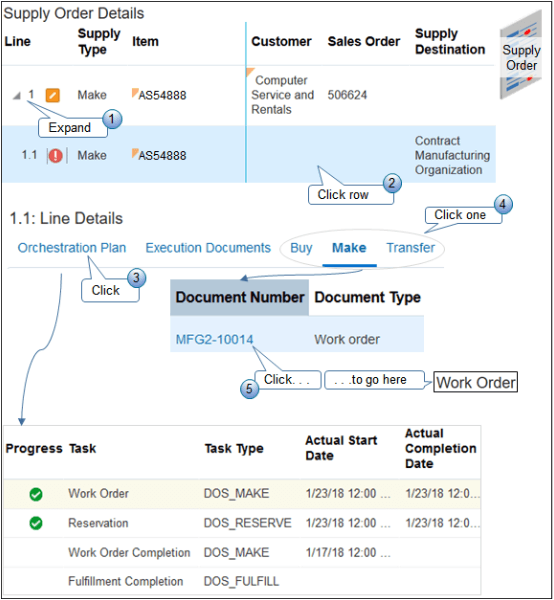Click the Supply Order icon

coord(521,56)
